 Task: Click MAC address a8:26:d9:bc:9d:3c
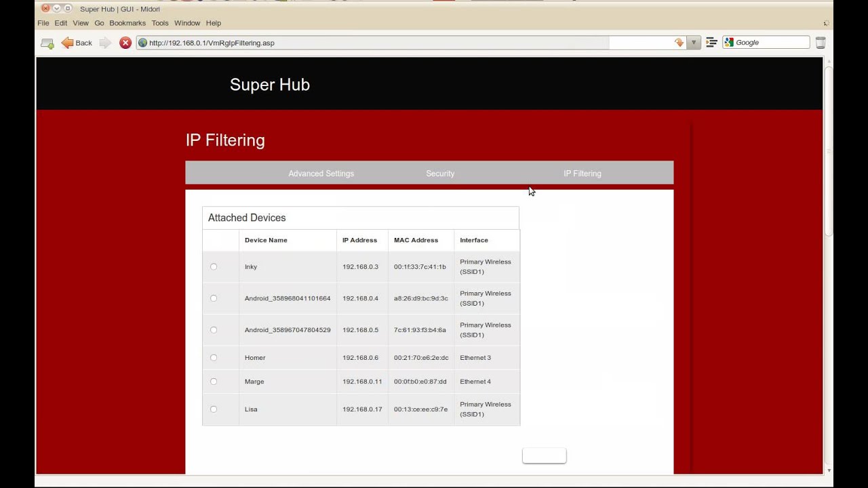tap(421, 298)
